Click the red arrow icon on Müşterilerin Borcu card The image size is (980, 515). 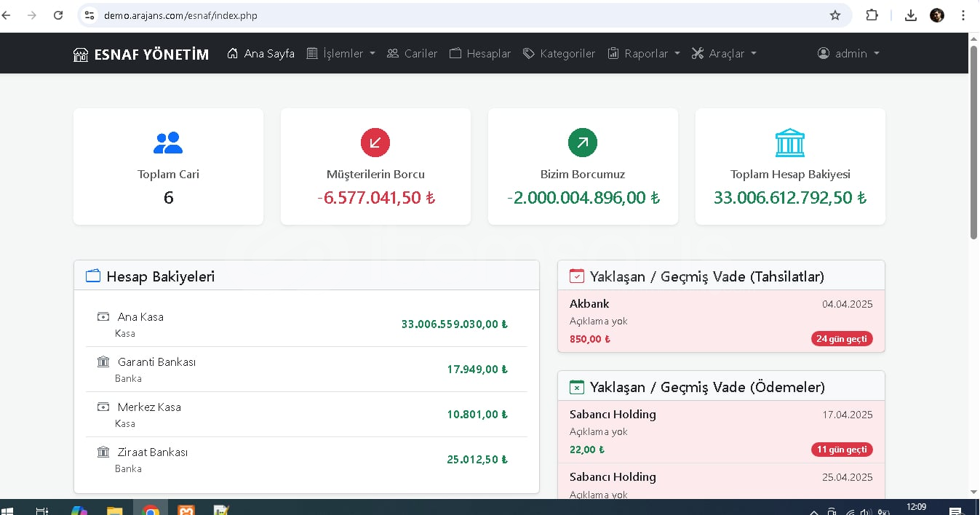point(375,143)
